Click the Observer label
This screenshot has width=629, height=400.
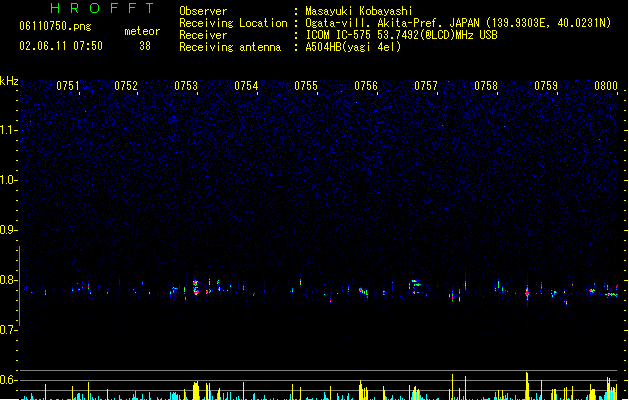(x=203, y=11)
